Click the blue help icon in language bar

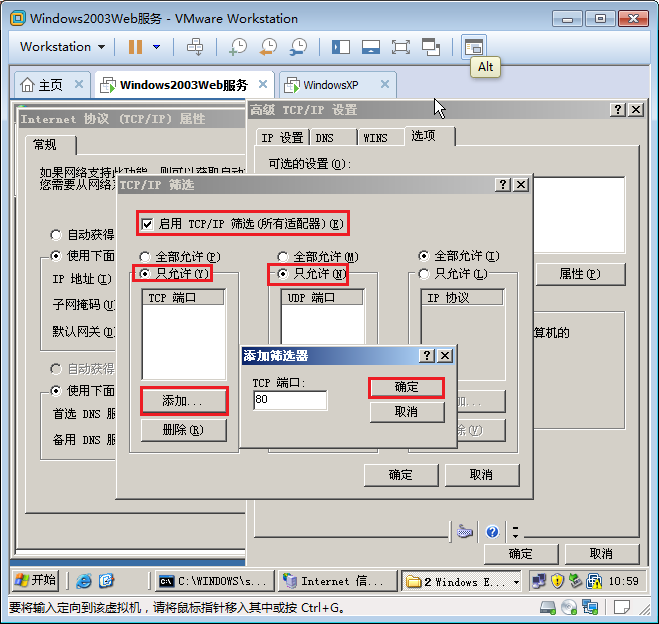[492, 532]
